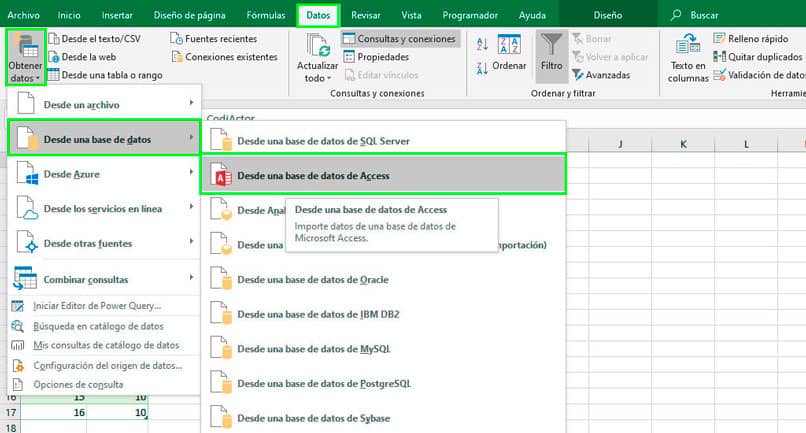Expand Desde una base de datos submenu
The width and height of the screenshot is (806, 433).
[x=104, y=138]
